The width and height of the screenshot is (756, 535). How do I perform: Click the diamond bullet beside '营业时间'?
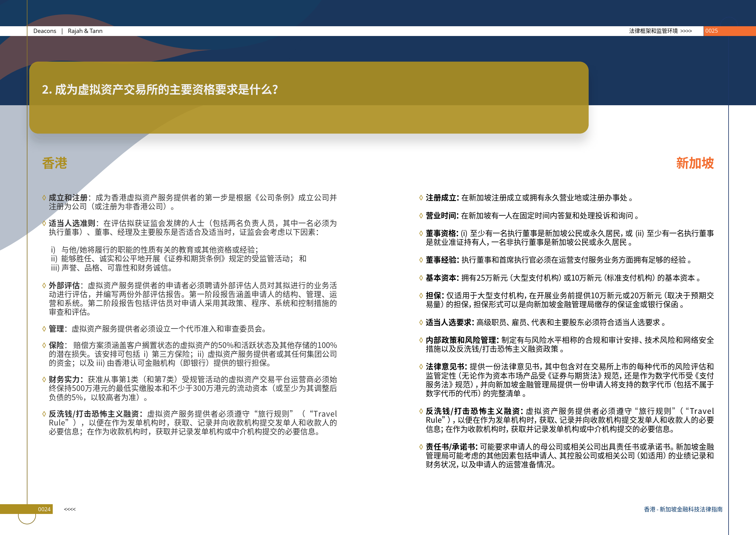click(421, 215)
